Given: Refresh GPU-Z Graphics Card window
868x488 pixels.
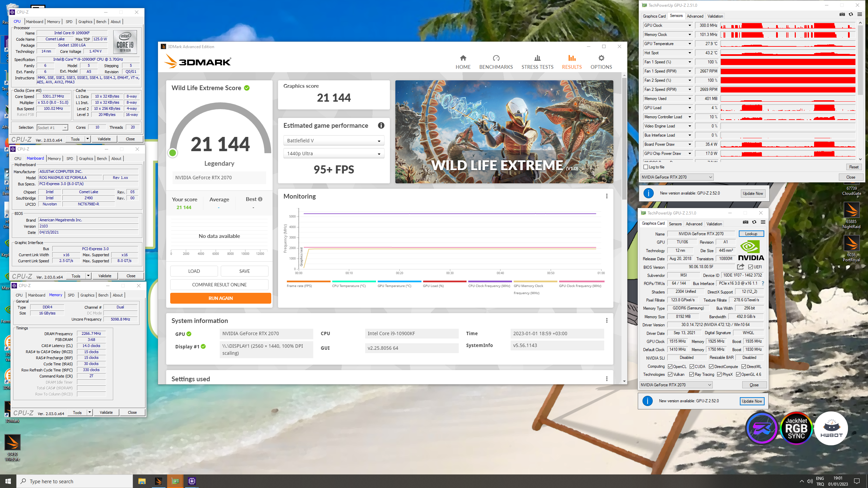Looking at the screenshot, I should (754, 222).
